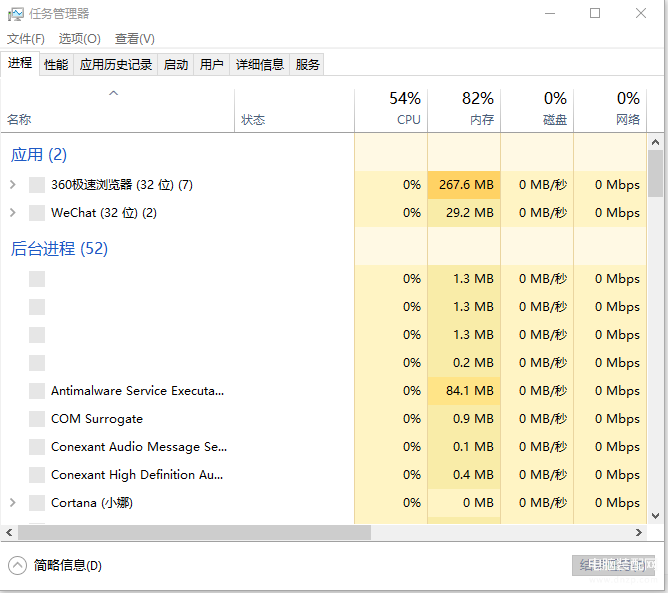Click the Conexant High Definition Audio icon
Viewport: 668px width, 593px height.
37,475
